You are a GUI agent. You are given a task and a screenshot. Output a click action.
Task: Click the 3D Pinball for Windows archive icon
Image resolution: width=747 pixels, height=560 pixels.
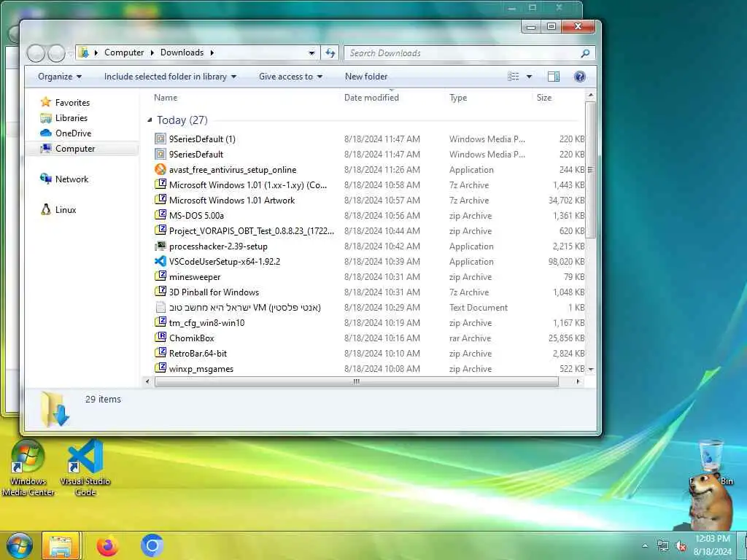click(x=160, y=292)
